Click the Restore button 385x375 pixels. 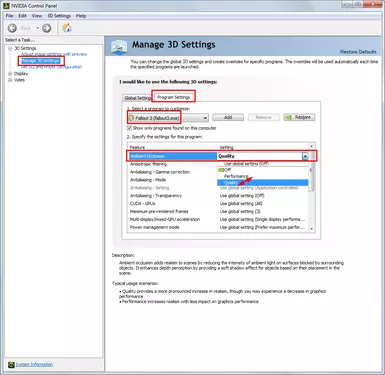tap(299, 117)
